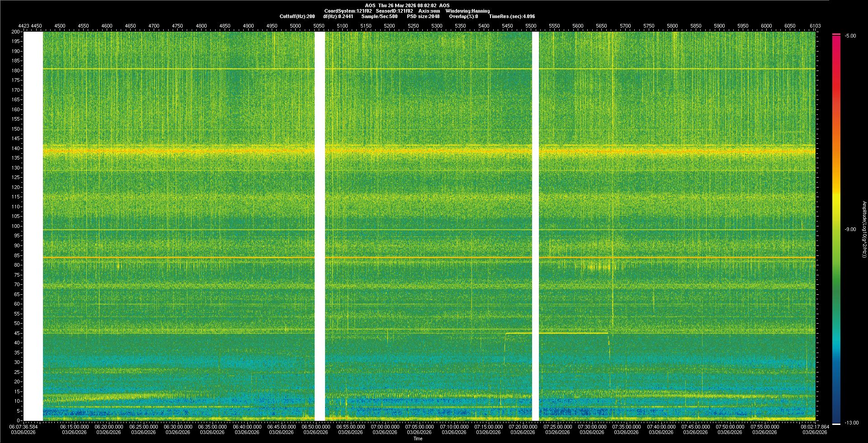Click the -9.00 label on the color bar

(850, 229)
